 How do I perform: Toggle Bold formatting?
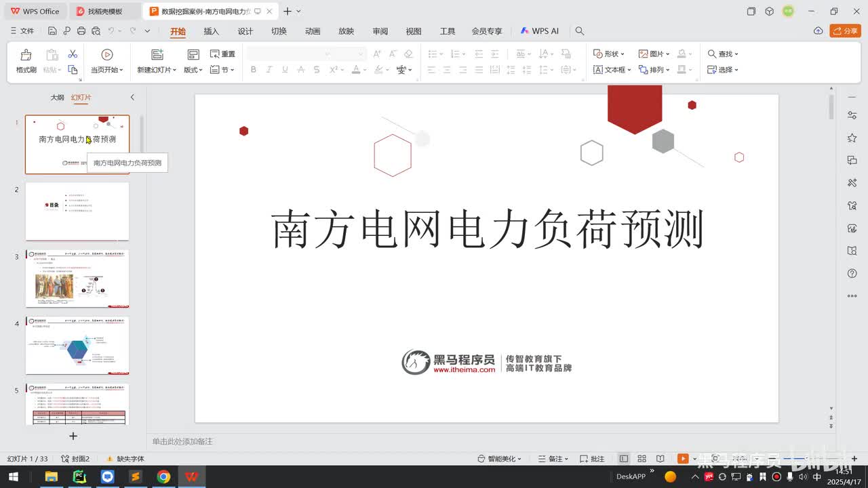click(254, 70)
